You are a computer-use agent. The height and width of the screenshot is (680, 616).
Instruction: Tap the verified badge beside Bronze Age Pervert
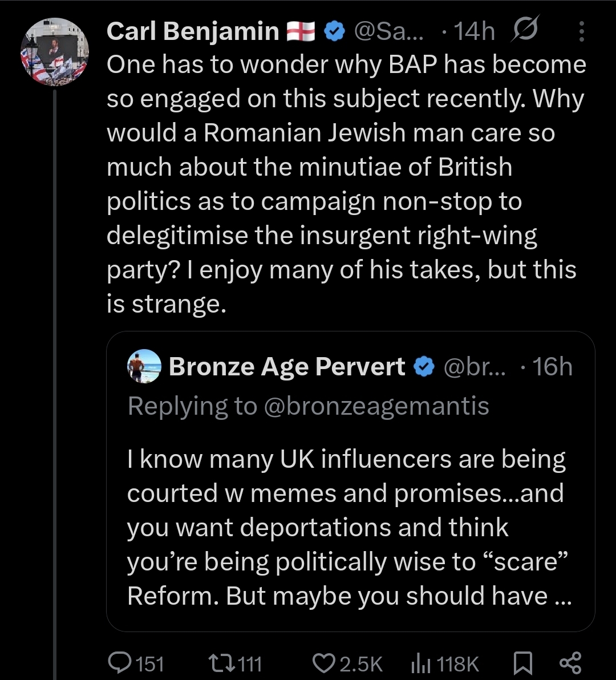(423, 367)
